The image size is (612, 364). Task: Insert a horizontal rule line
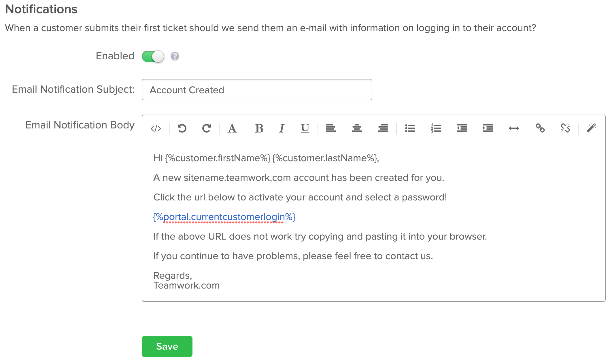click(x=514, y=128)
